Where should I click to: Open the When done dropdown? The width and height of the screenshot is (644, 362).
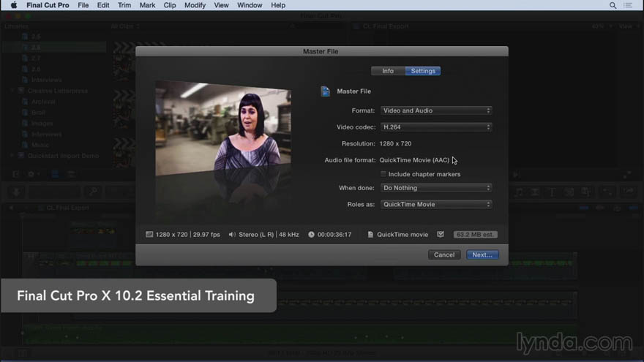tap(435, 188)
